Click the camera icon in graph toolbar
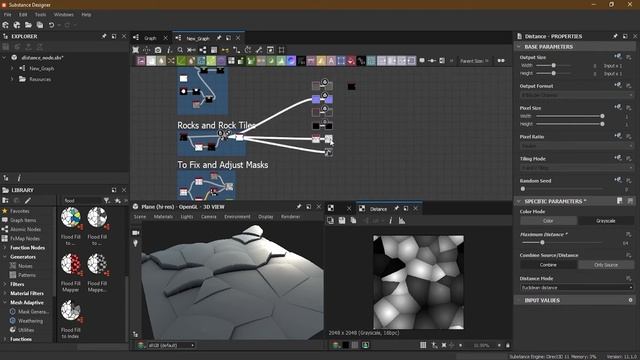The image size is (640, 360). 158,50
